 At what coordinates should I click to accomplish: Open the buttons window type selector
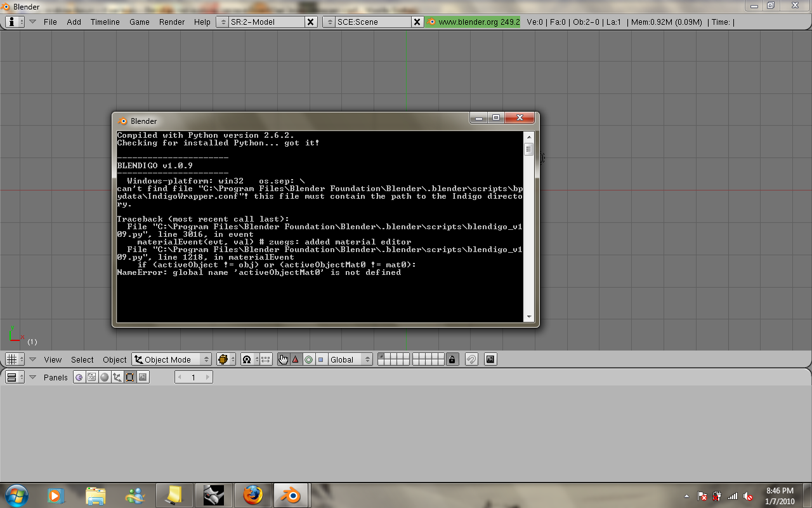pos(15,377)
